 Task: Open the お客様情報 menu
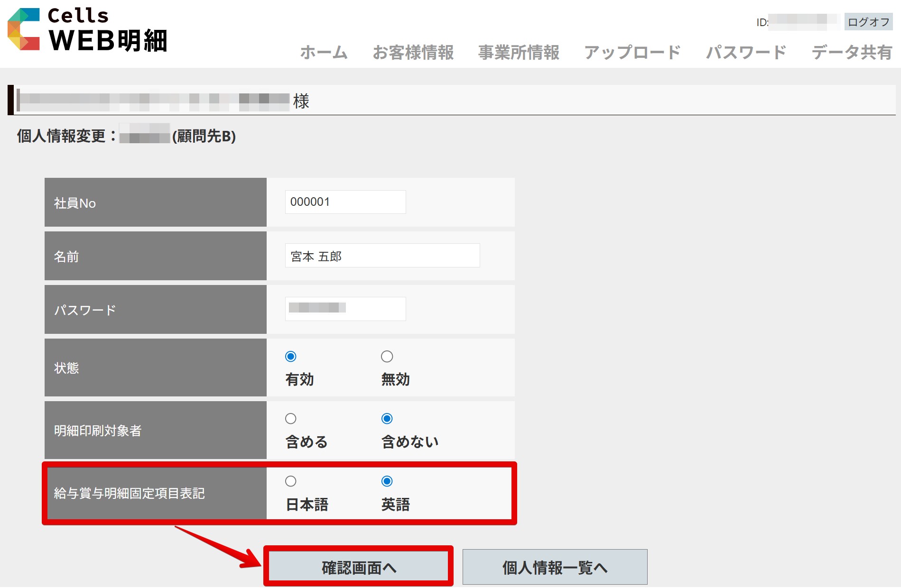413,52
